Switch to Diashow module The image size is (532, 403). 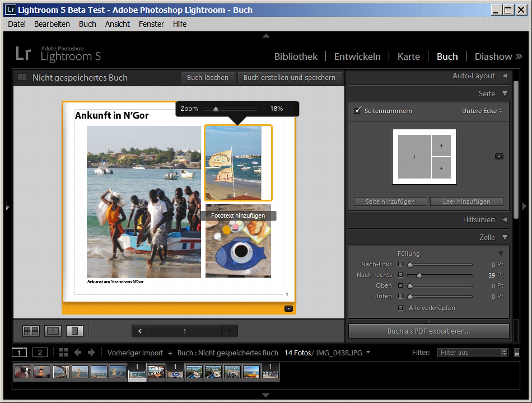(493, 57)
